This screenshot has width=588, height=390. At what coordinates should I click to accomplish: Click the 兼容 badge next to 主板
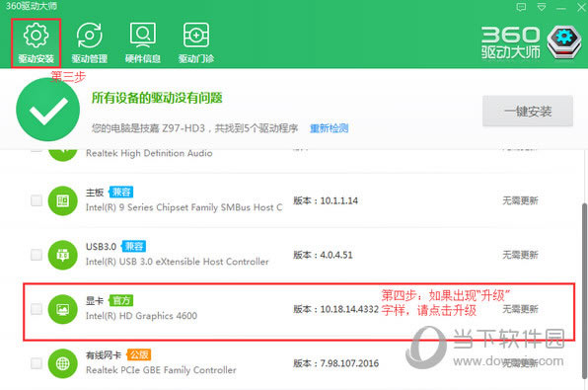point(121,193)
